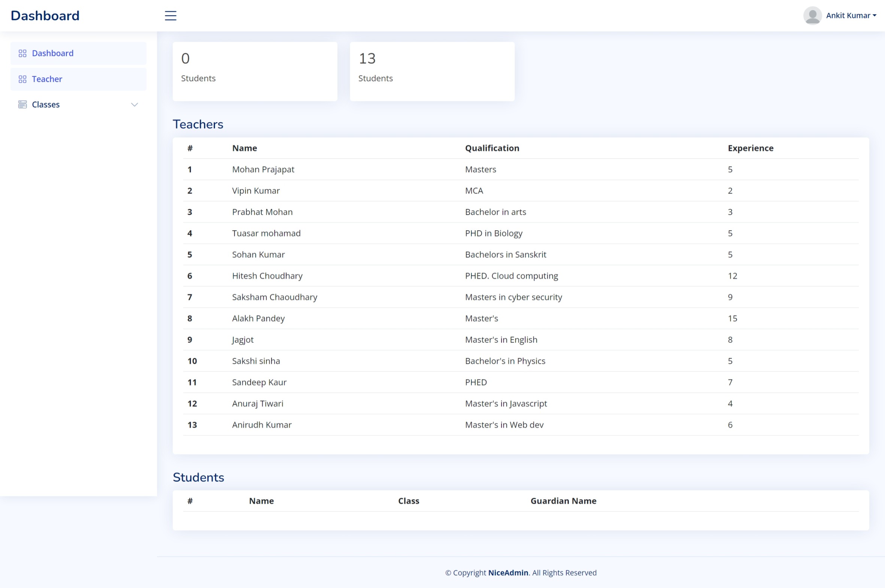Viewport: 885px width, 588px height.
Task: Click the Guardian Name column header
Action: click(x=563, y=501)
